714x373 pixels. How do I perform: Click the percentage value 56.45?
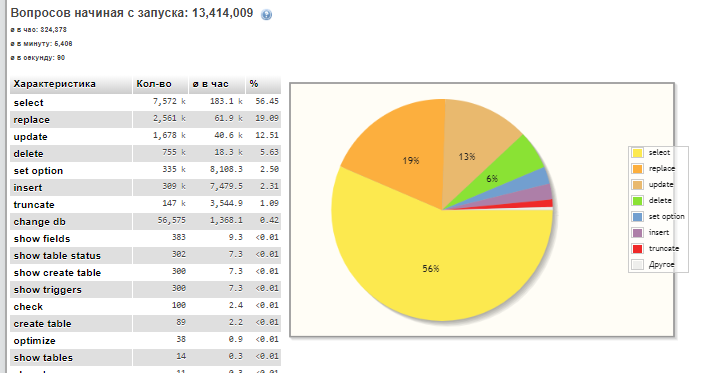tap(267, 101)
